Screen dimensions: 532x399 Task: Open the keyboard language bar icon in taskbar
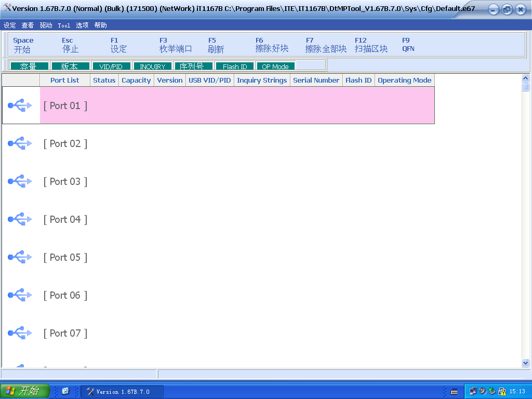point(454,391)
